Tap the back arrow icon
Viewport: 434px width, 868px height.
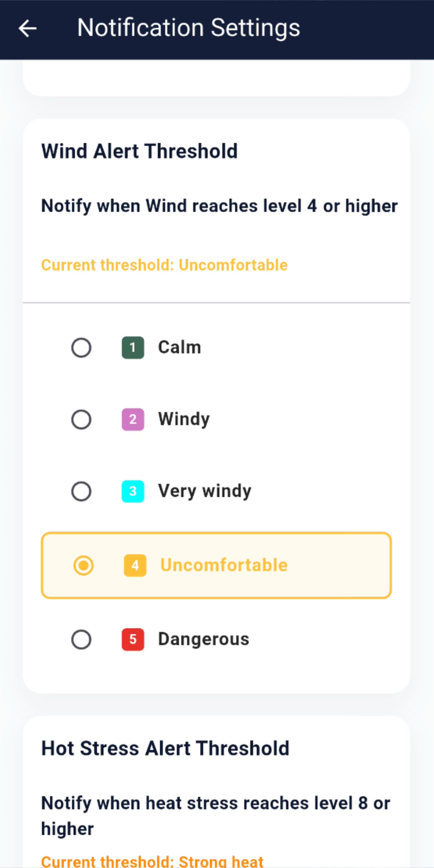point(28,29)
